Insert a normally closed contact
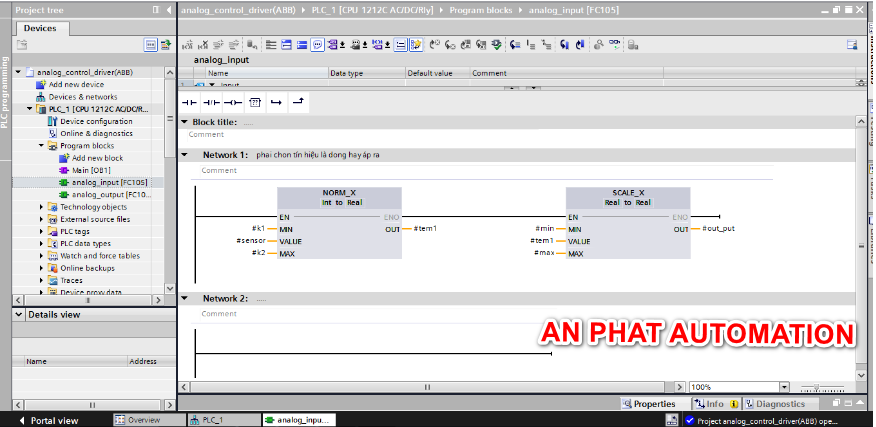The height and width of the screenshot is (427, 876). click(210, 102)
